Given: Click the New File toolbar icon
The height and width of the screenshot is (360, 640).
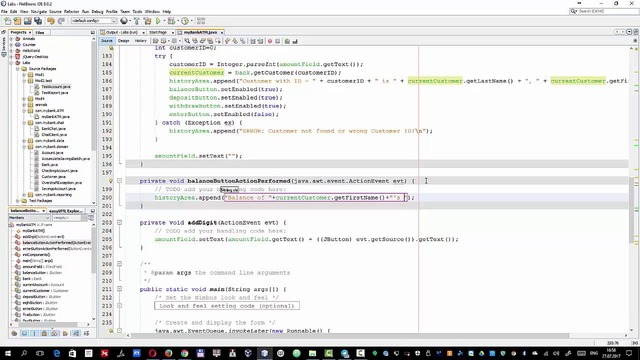Looking at the screenshot, I should click(x=8, y=21).
